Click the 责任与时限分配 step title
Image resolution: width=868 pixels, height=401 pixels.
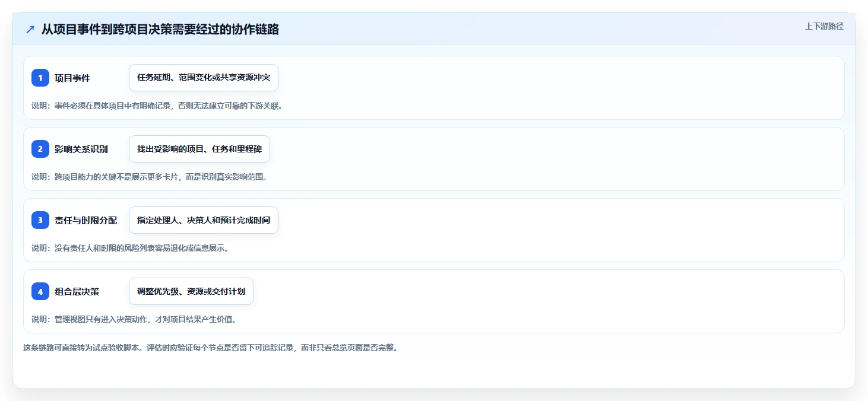85,220
